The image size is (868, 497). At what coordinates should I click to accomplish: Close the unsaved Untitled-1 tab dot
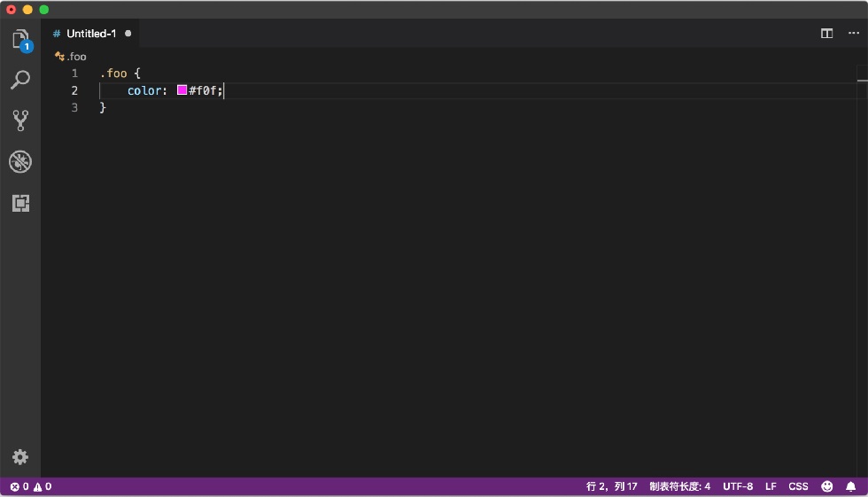(x=128, y=34)
